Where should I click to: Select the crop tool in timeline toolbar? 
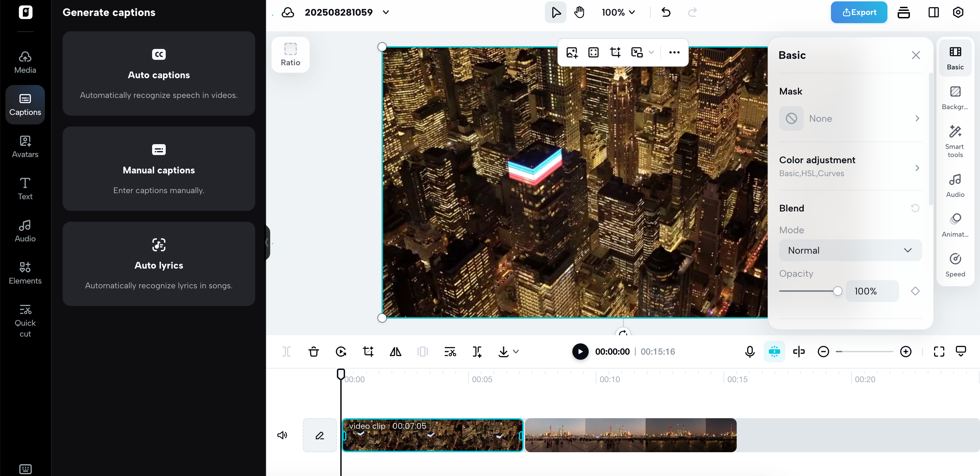point(368,352)
